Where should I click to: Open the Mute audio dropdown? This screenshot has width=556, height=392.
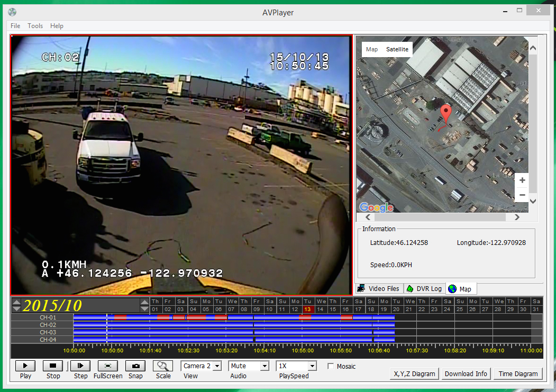tap(265, 366)
